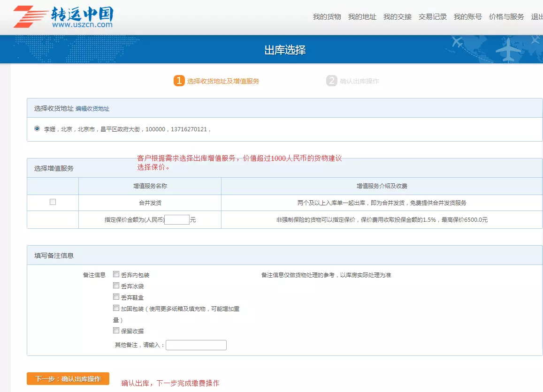Open 我的地址 menu item

362,16
